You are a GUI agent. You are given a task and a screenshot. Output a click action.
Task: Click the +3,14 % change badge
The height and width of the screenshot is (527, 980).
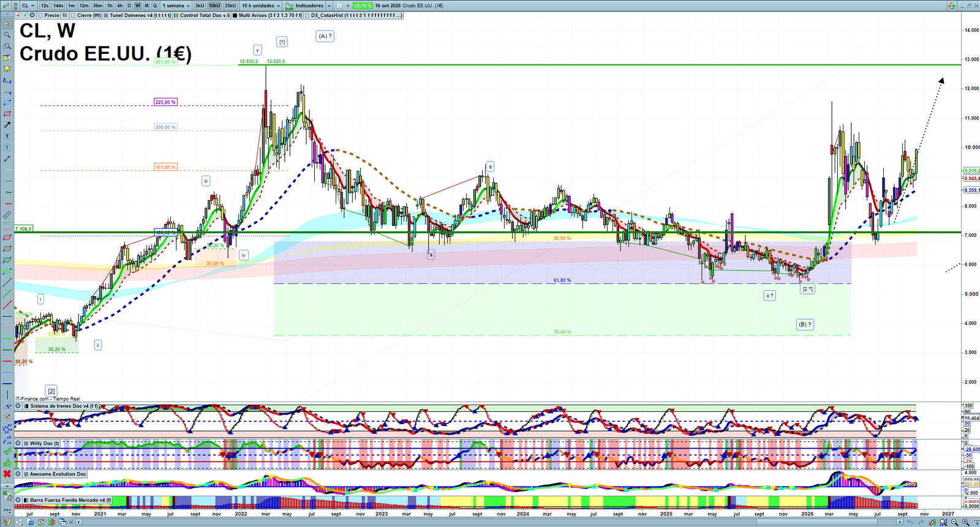click(363, 6)
